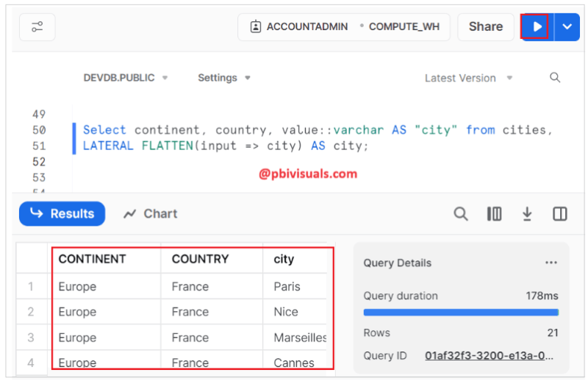The image size is (588, 381).
Task: Select row number 1
Action: click(x=31, y=286)
